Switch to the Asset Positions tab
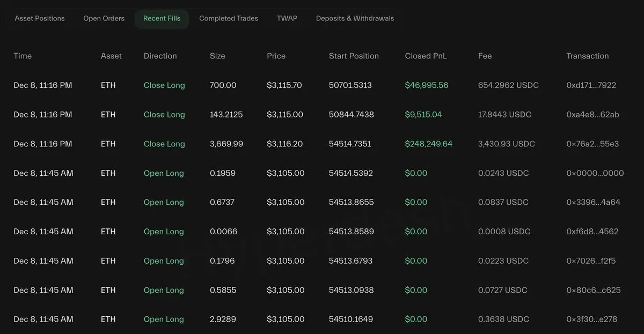The image size is (644, 334). [x=40, y=18]
